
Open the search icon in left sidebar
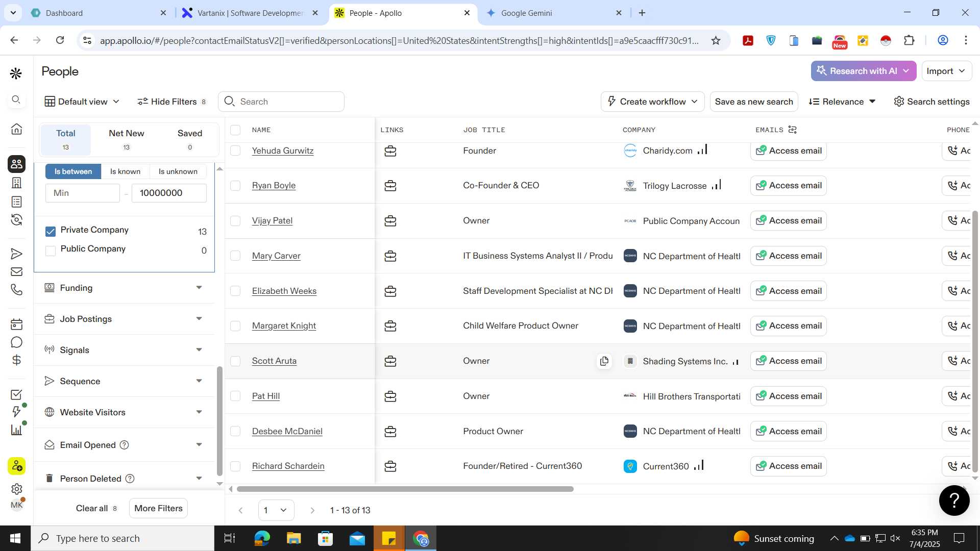click(16, 99)
